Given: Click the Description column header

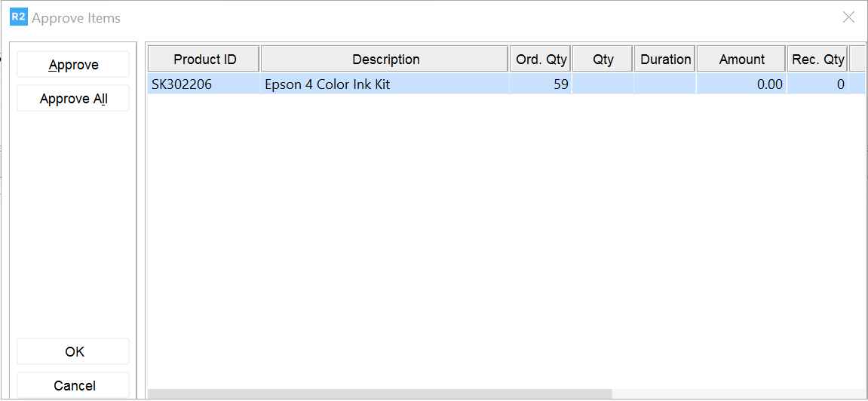Looking at the screenshot, I should coord(385,60).
